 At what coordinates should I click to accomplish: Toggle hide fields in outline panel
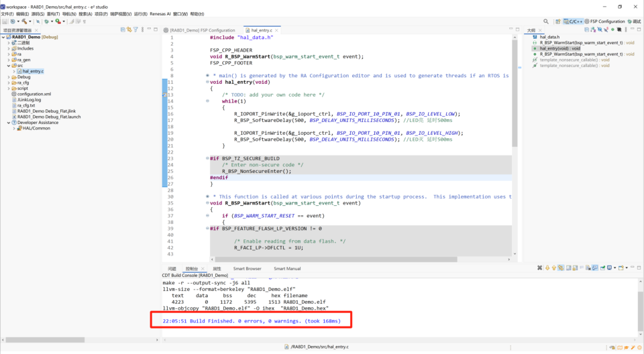(x=600, y=29)
